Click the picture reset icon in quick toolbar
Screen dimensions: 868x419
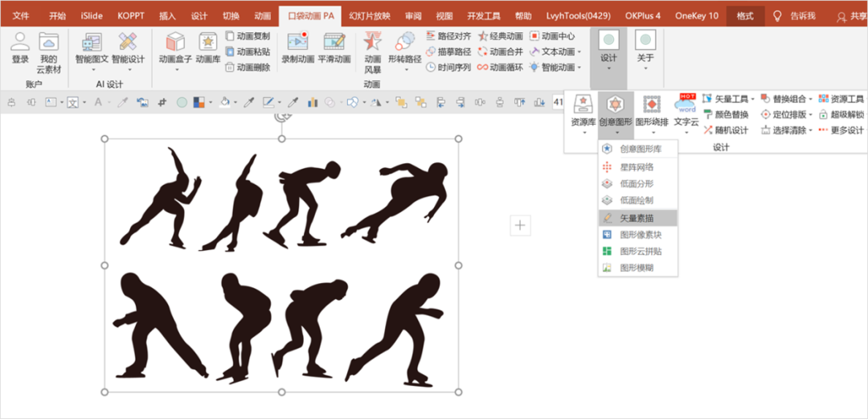click(x=142, y=102)
